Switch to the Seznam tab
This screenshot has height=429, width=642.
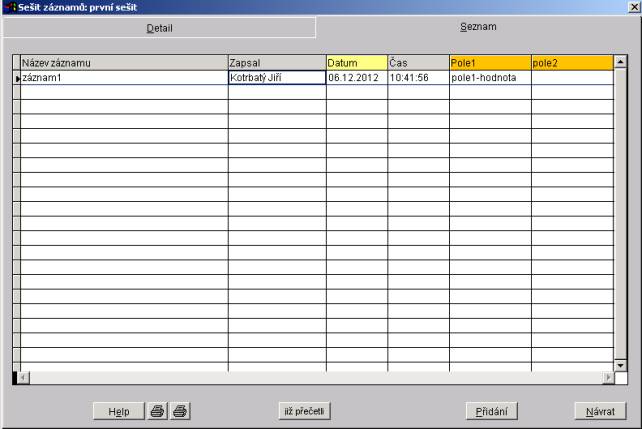(478, 27)
